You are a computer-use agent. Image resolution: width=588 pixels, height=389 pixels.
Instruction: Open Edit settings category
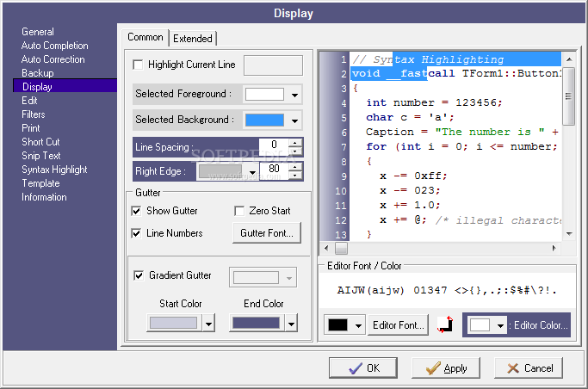[29, 101]
